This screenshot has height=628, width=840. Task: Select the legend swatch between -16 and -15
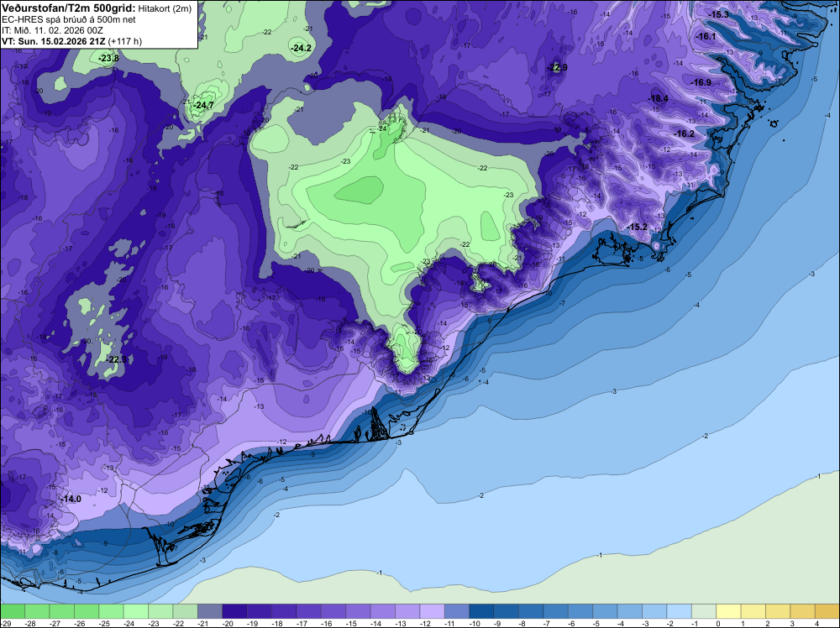(333, 611)
